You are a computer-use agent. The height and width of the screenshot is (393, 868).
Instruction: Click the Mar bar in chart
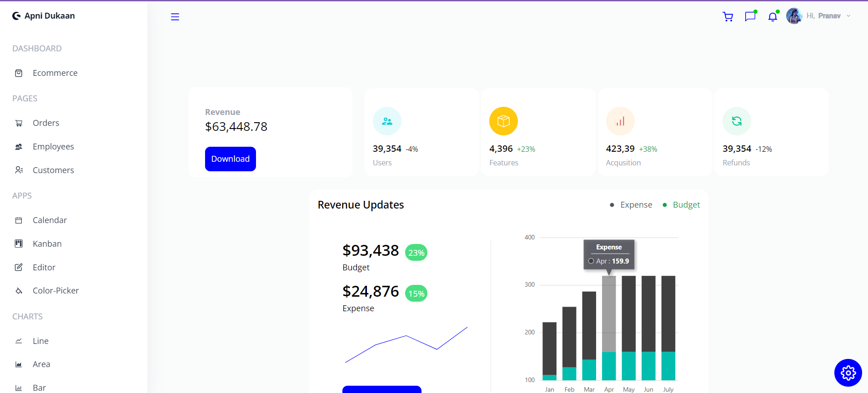pyautogui.click(x=589, y=336)
